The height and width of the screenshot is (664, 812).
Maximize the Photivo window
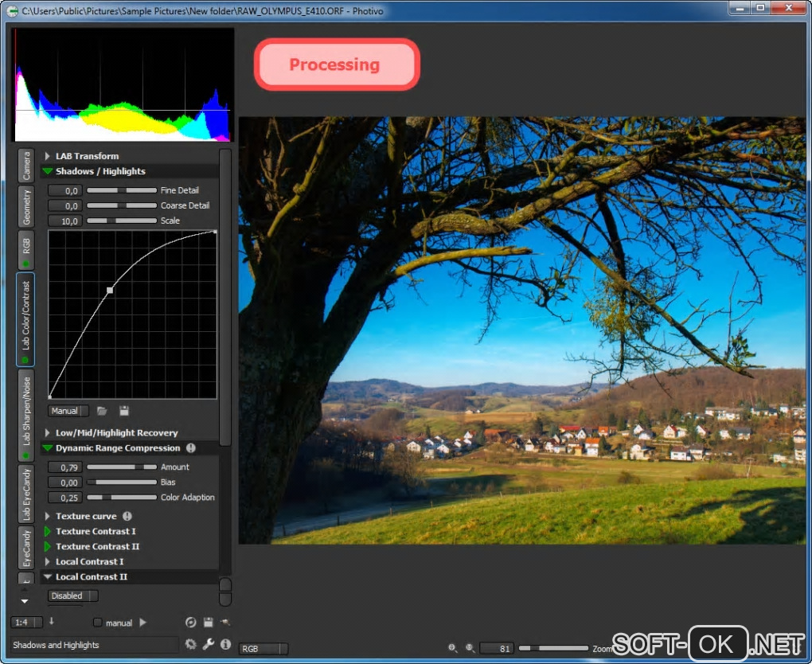pyautogui.click(x=761, y=8)
